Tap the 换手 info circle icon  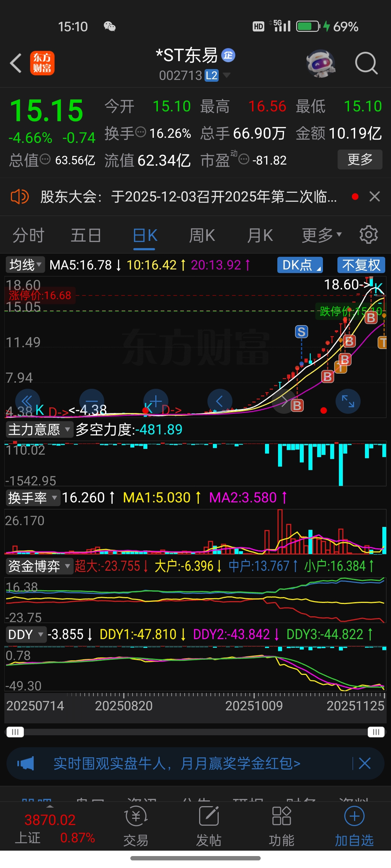[x=140, y=132]
